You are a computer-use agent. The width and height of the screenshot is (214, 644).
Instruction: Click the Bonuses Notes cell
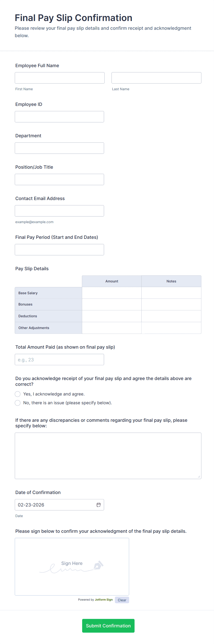[x=171, y=304]
